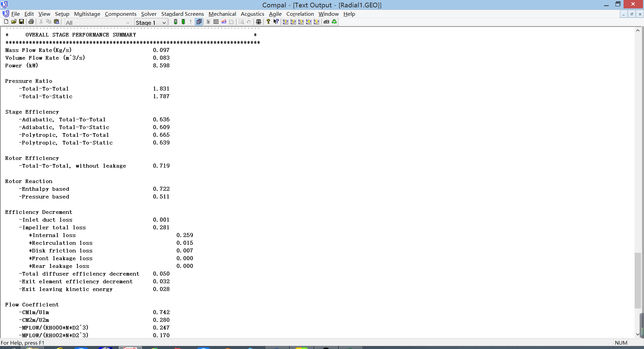The image size is (644, 349).
Task: Open the Mechanical menu
Action: click(222, 14)
